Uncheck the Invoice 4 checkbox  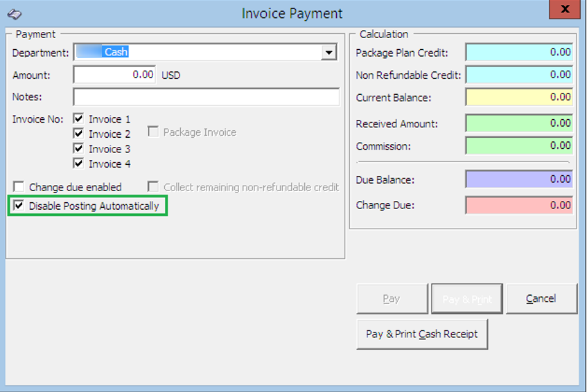[78, 163]
